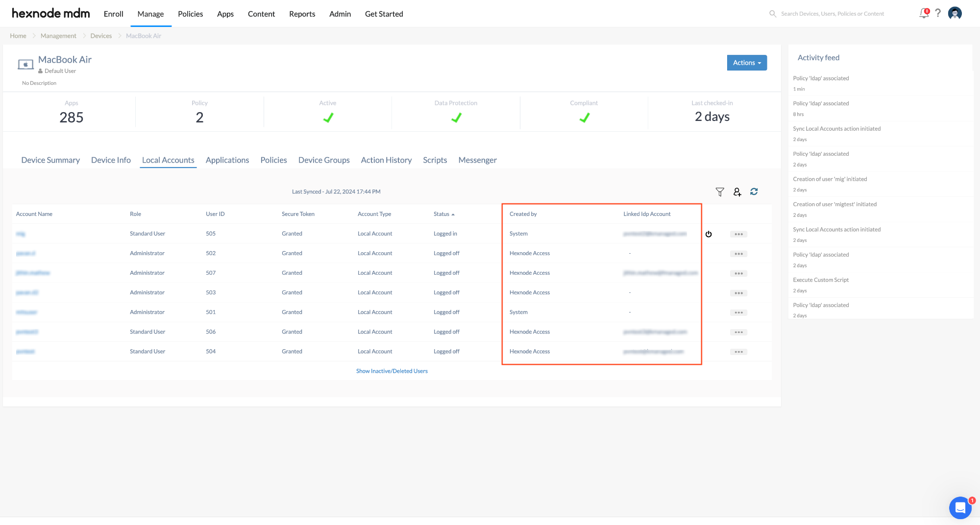The width and height of the screenshot is (980, 525).
Task: Open account name link in User ID 507 row
Action: coord(33,273)
